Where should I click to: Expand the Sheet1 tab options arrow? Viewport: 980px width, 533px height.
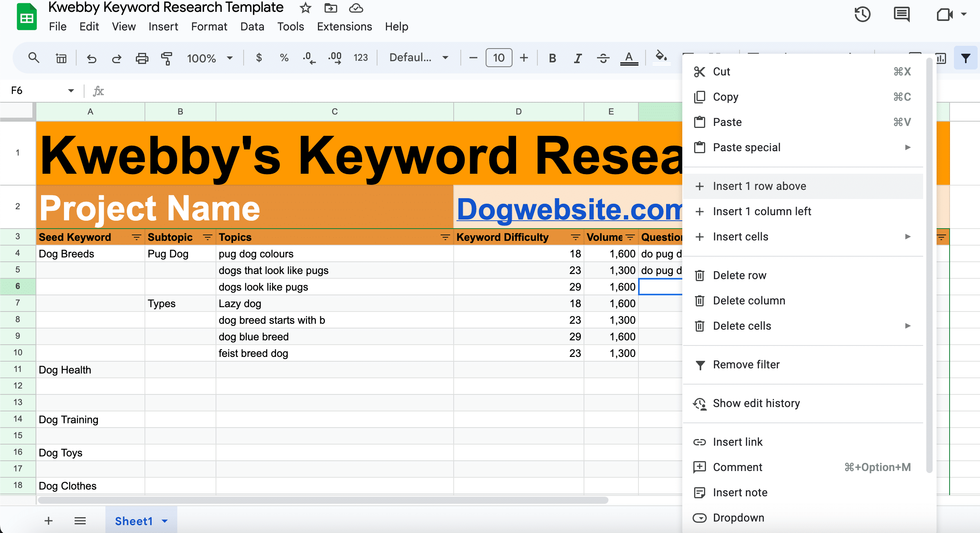[x=165, y=521]
